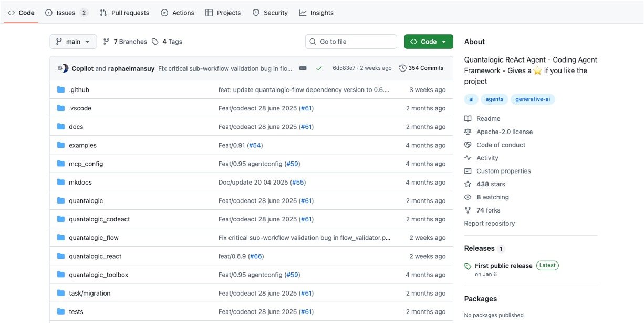Click the commit message ellipsis expand icon
644x323 pixels.
[x=303, y=68]
